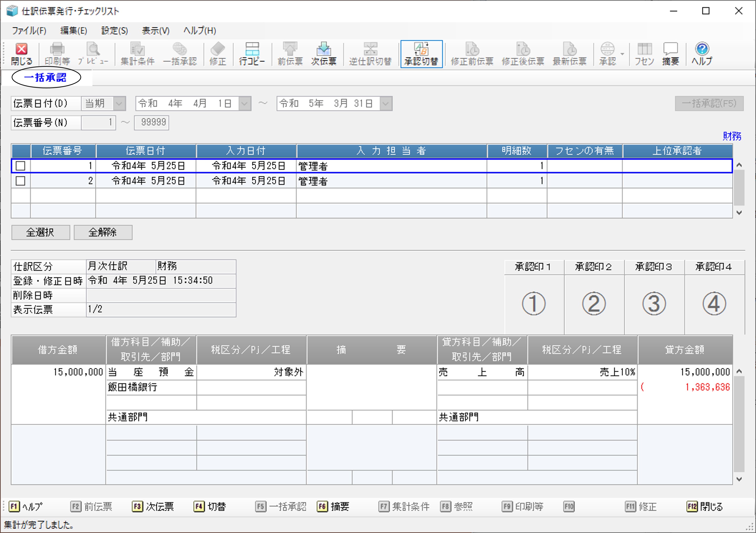This screenshot has height=533, width=756.
Task: Click the 修正後伝票 toolbar icon
Action: (523, 54)
